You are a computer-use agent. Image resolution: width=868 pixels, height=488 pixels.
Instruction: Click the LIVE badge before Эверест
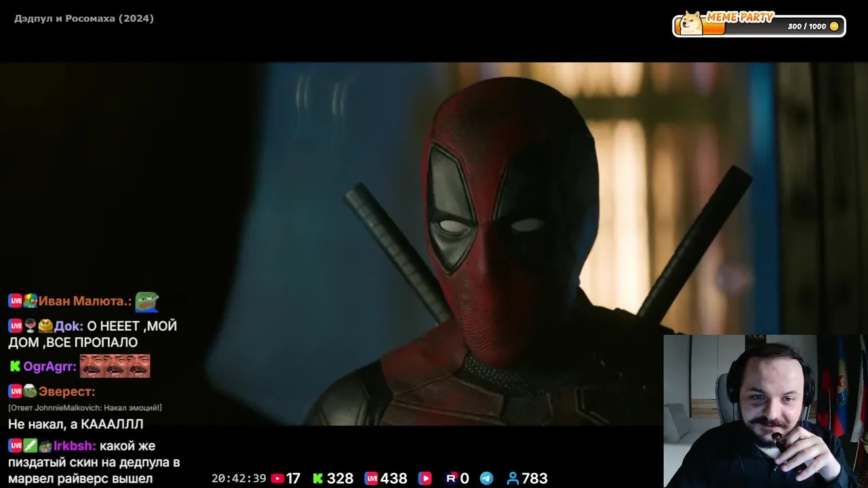pos(15,391)
